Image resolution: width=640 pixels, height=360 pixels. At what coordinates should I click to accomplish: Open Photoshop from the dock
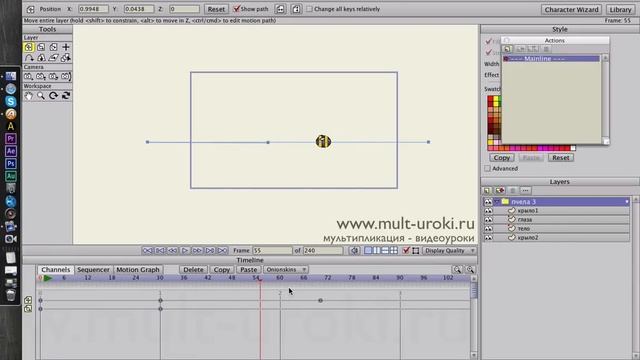[x=11, y=164]
